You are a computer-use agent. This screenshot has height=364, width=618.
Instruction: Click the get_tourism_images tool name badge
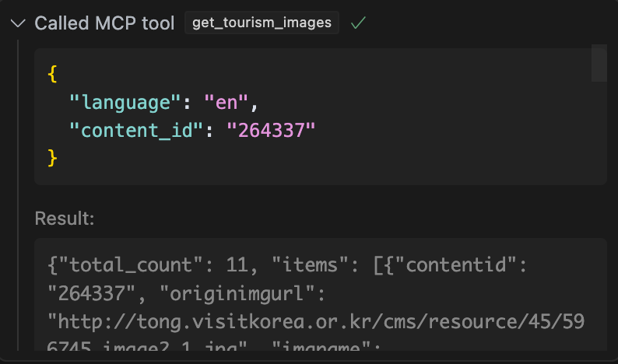pyautogui.click(x=262, y=23)
